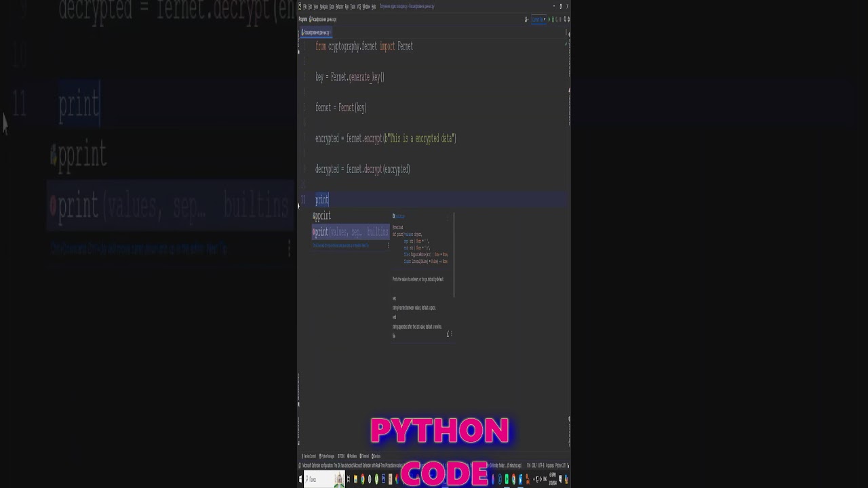Screen dimensions: 868x488
Task: Click the 'fernet = Fernet(key)' line
Action: tap(341, 107)
